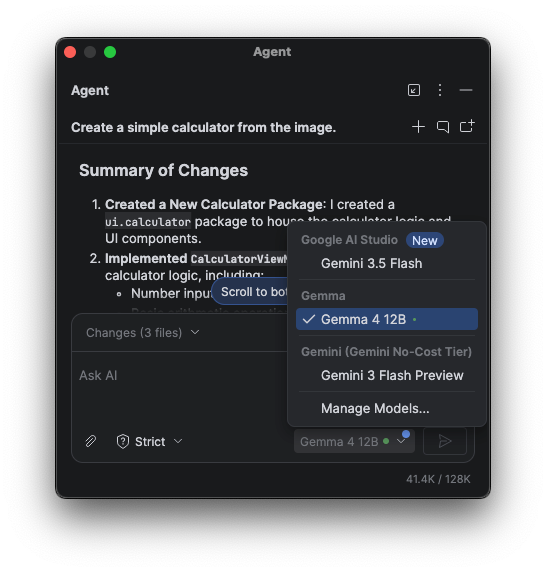Screen dimensions: 546x572
Task: Select the checked Gemma 4 12B model
Action: pos(387,319)
